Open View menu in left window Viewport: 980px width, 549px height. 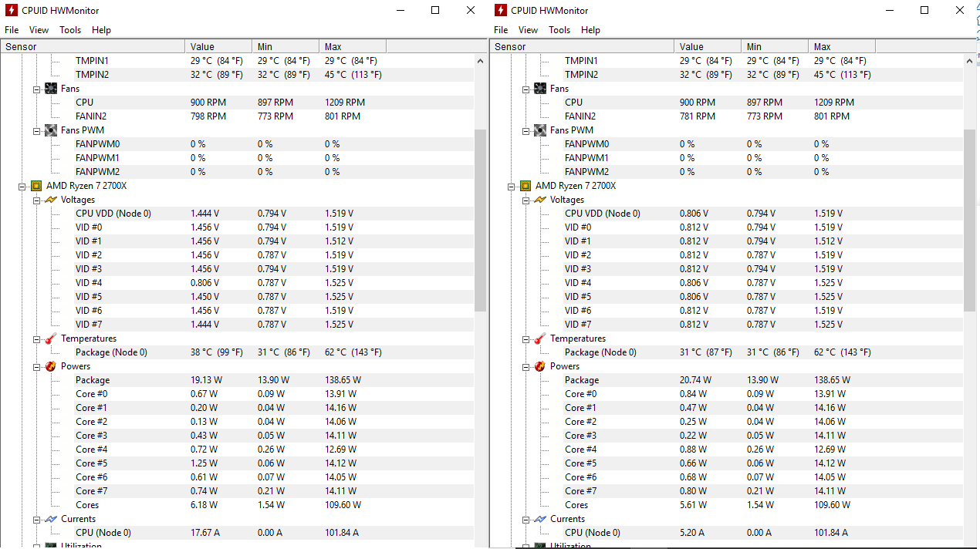pos(39,30)
